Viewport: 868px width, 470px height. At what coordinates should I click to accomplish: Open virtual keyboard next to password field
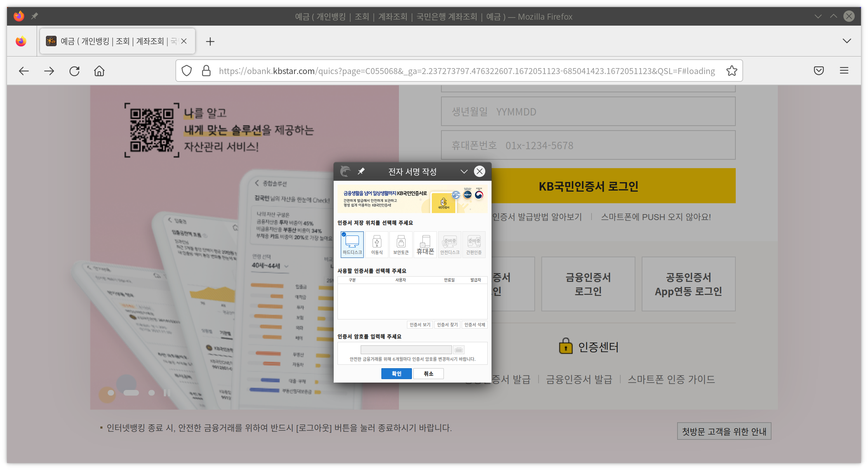point(459,350)
